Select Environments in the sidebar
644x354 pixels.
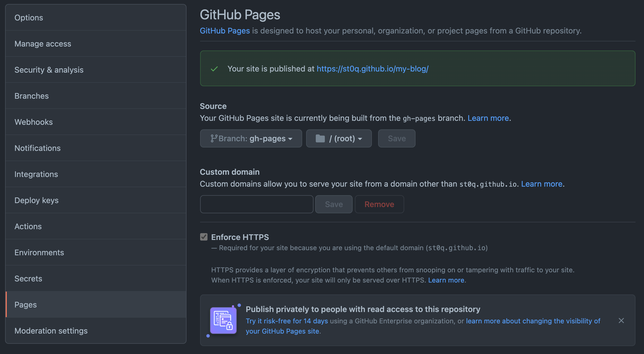click(96, 252)
